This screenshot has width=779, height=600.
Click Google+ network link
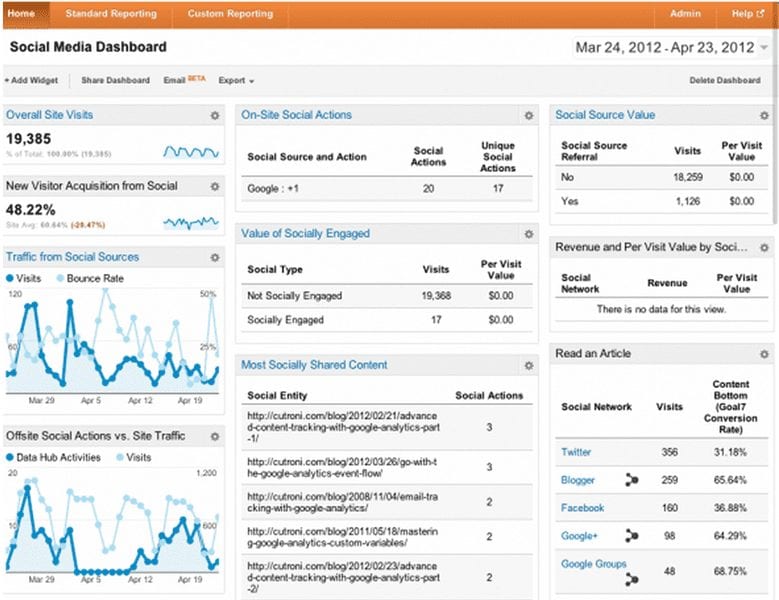click(x=579, y=536)
